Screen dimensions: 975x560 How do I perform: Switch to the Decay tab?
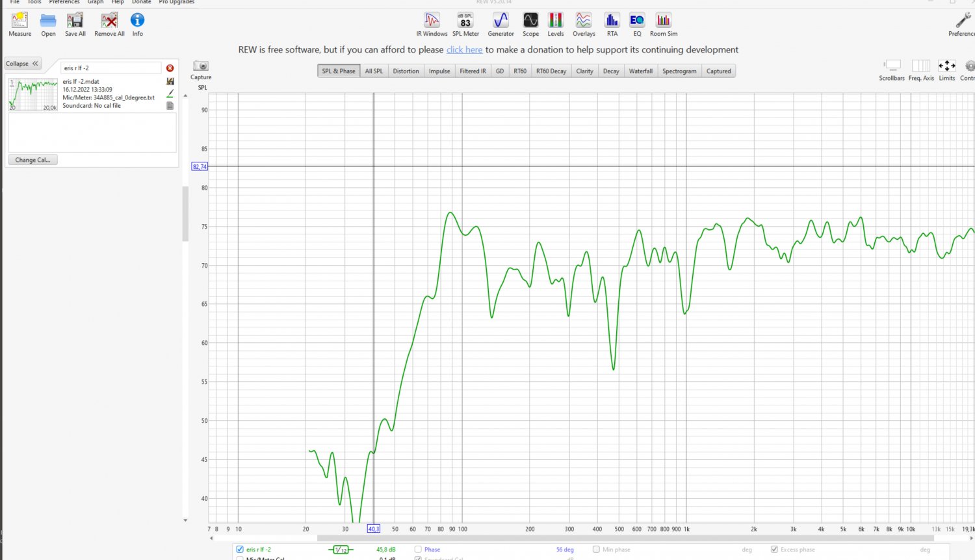pyautogui.click(x=611, y=71)
